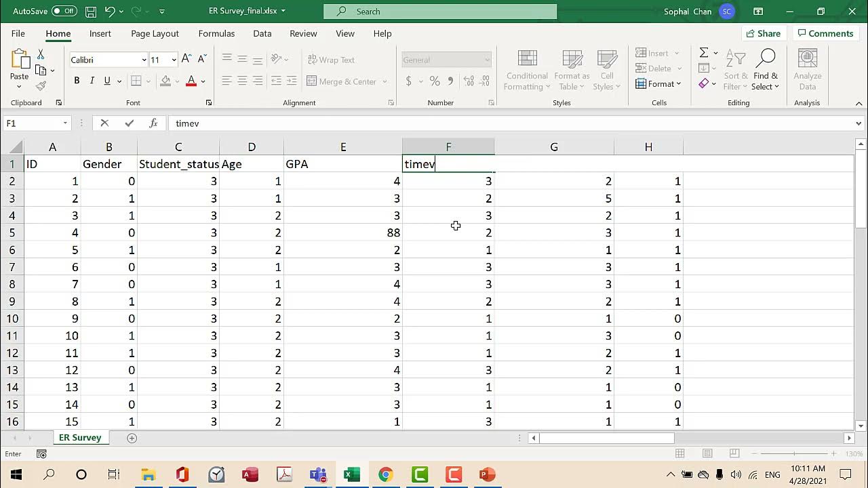Click the Name Box showing F1
This screenshot has height=488, width=868.
(x=32, y=123)
